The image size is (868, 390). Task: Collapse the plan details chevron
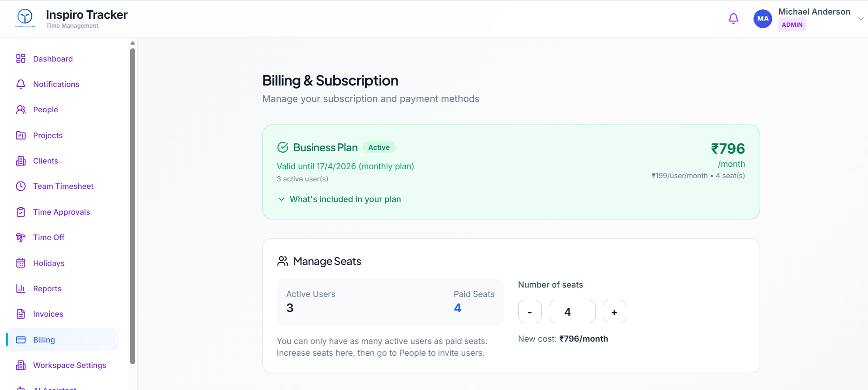[281, 199]
